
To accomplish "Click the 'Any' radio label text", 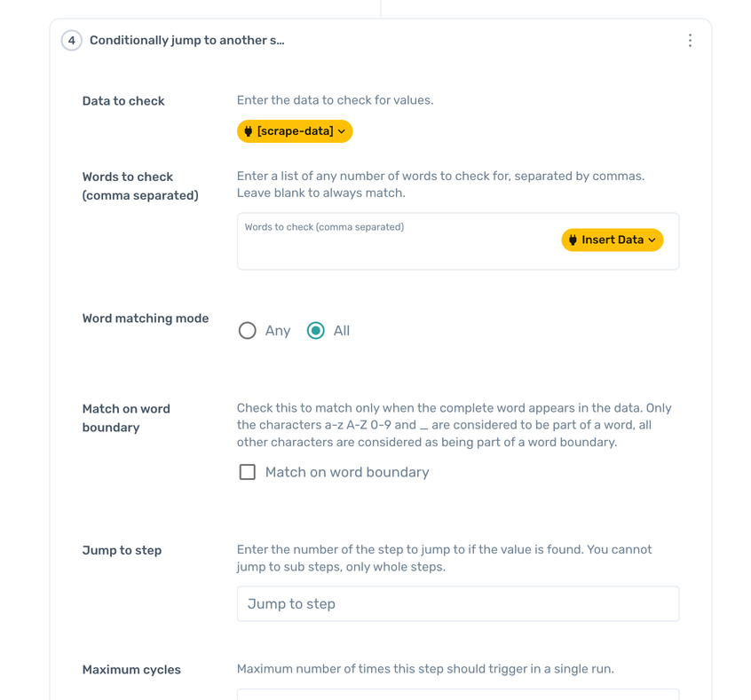I will (x=278, y=331).
